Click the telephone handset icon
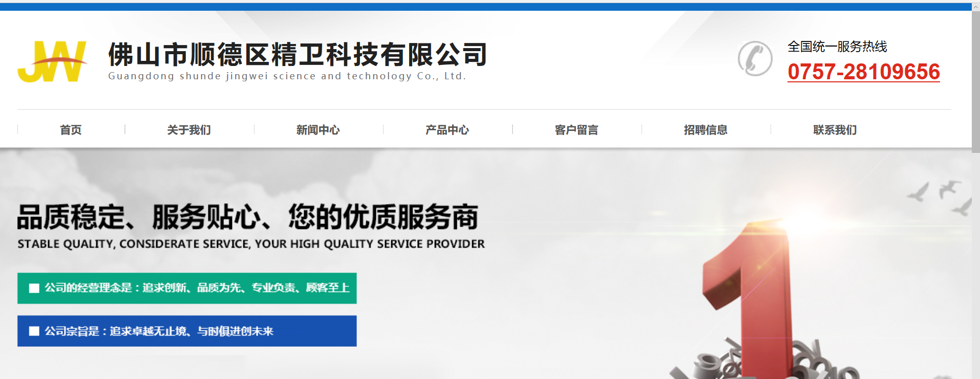The height and width of the screenshot is (379, 980). [755, 59]
